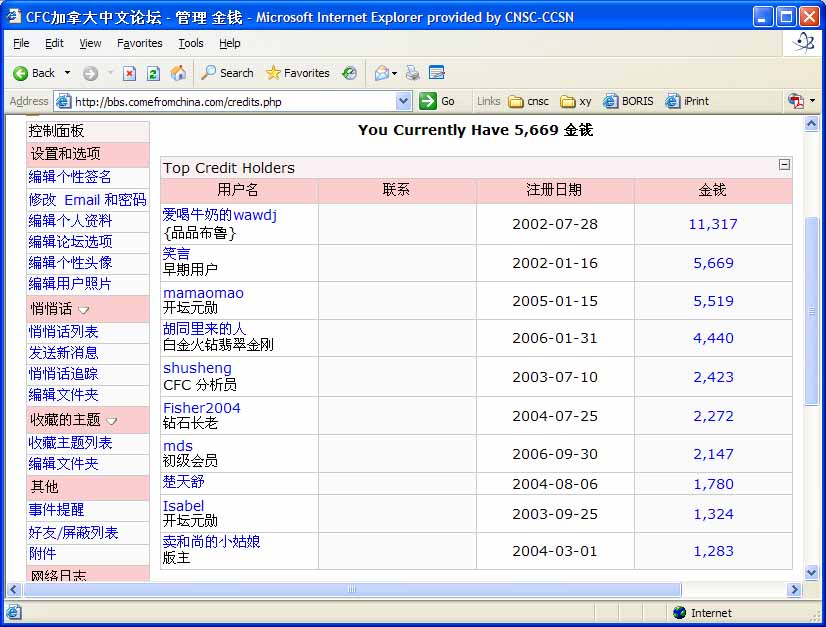Image resolution: width=826 pixels, height=627 pixels.
Task: Open the History toolbar icon
Action: click(349, 73)
